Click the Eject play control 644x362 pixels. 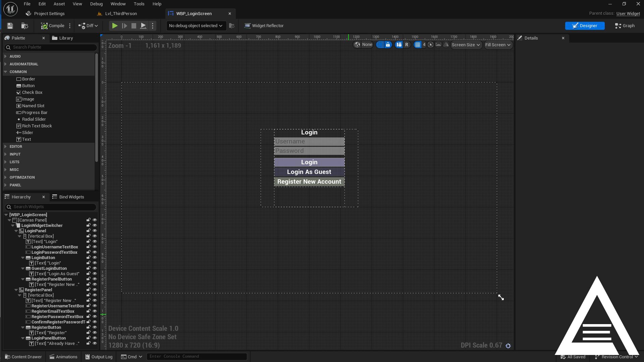pos(143,26)
